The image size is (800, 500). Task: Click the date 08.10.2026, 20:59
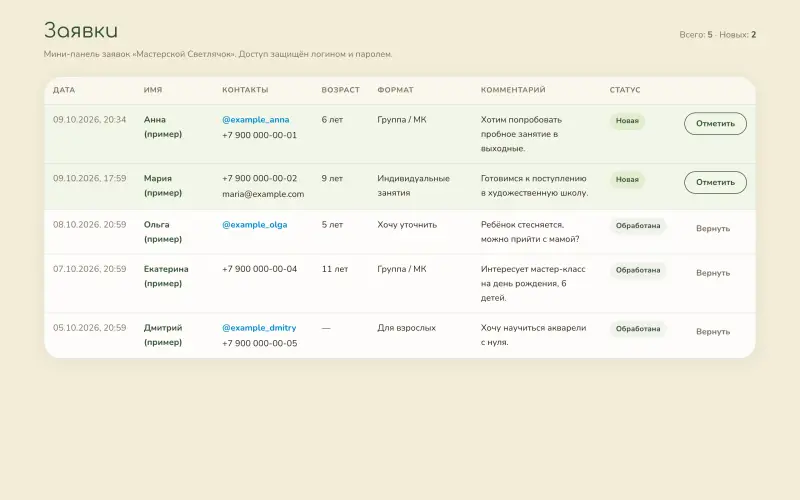(x=89, y=224)
